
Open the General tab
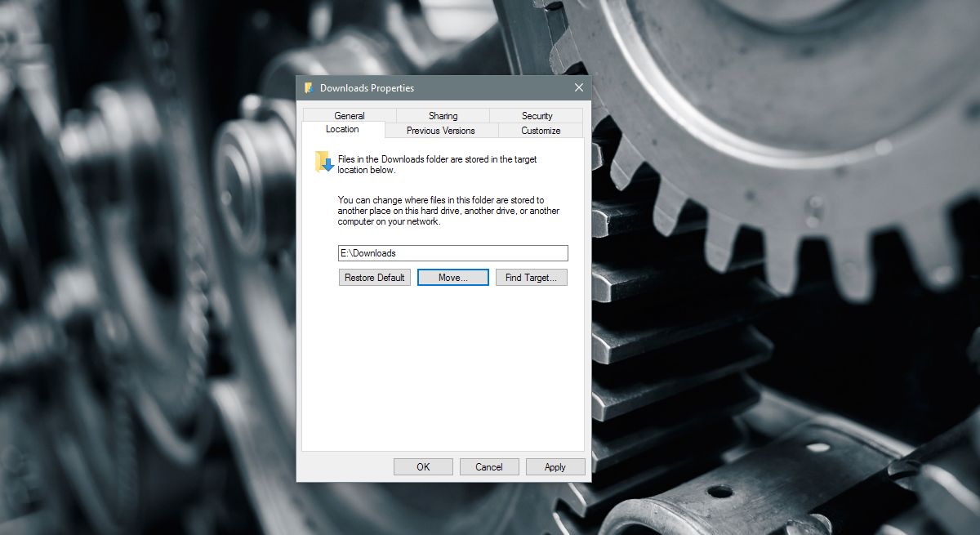(x=350, y=115)
